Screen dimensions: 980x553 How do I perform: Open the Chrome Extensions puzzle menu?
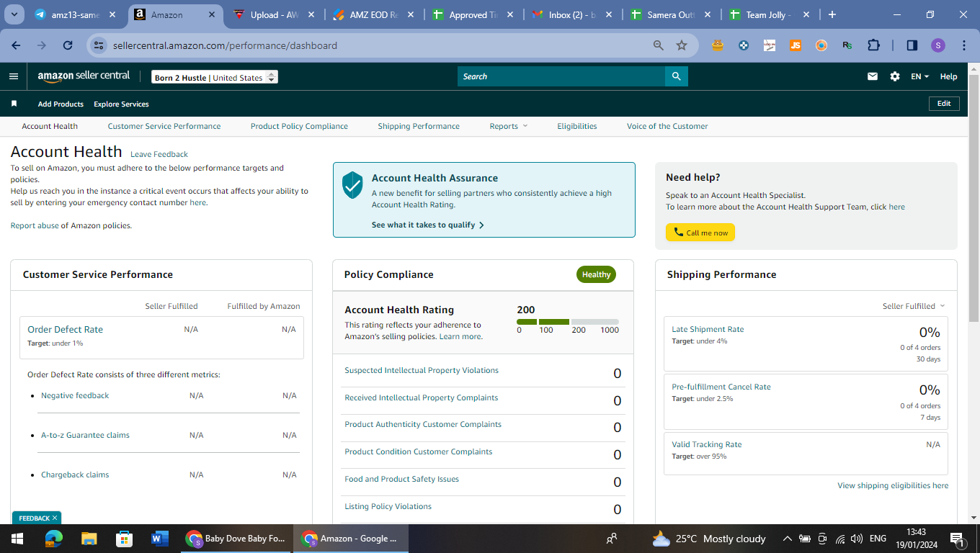873,45
